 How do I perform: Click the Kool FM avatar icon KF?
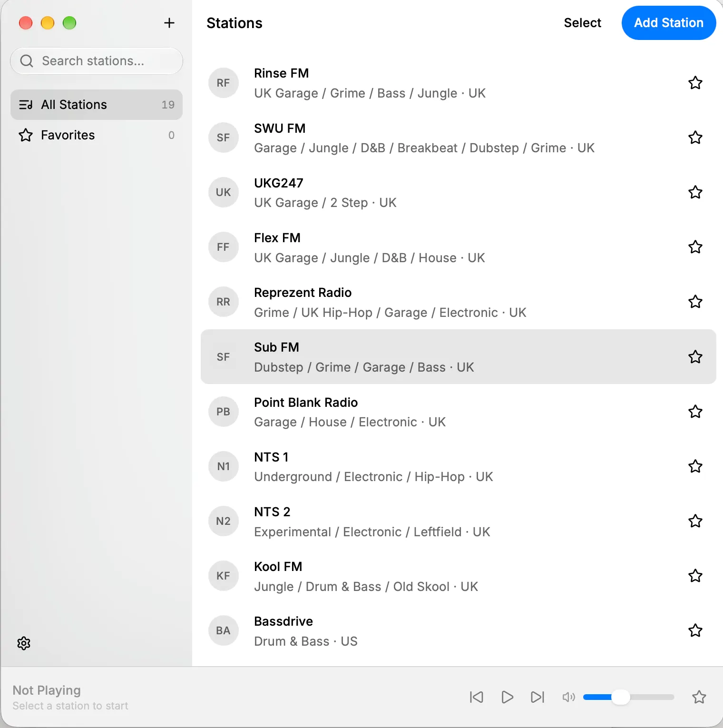(223, 576)
